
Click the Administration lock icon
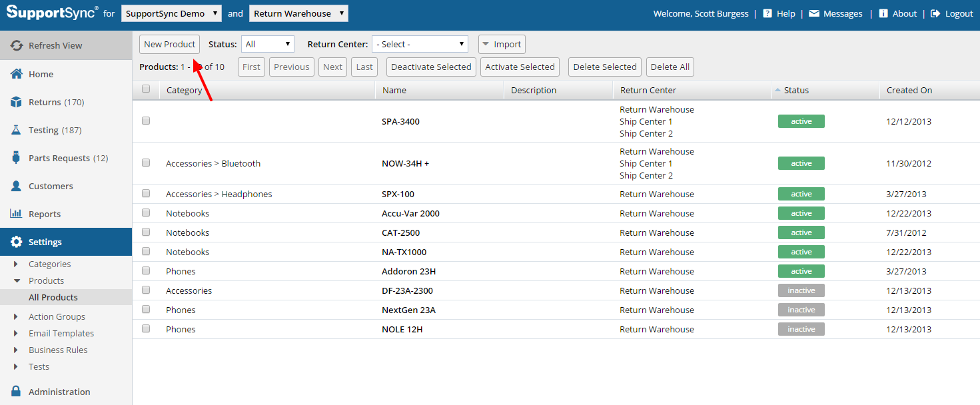(17, 392)
